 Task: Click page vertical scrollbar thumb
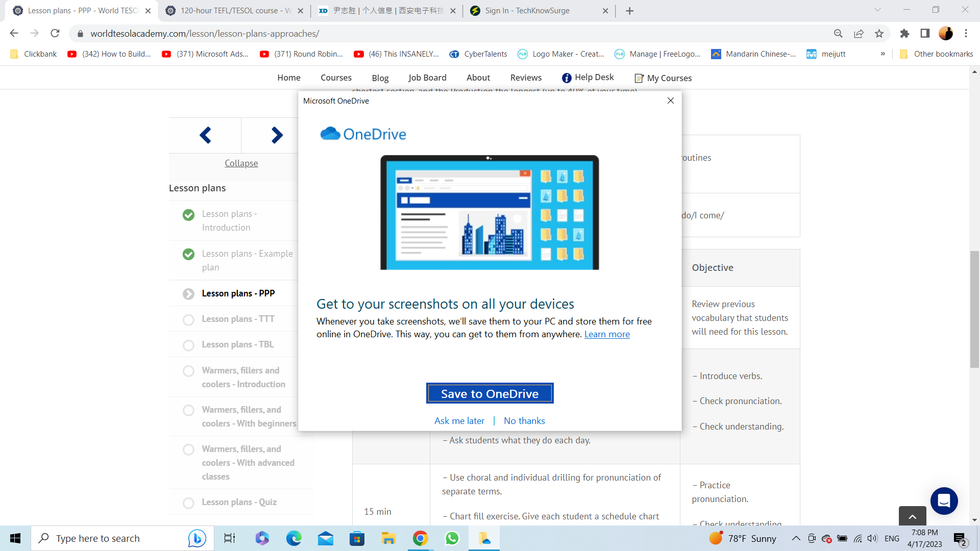pyautogui.click(x=974, y=309)
